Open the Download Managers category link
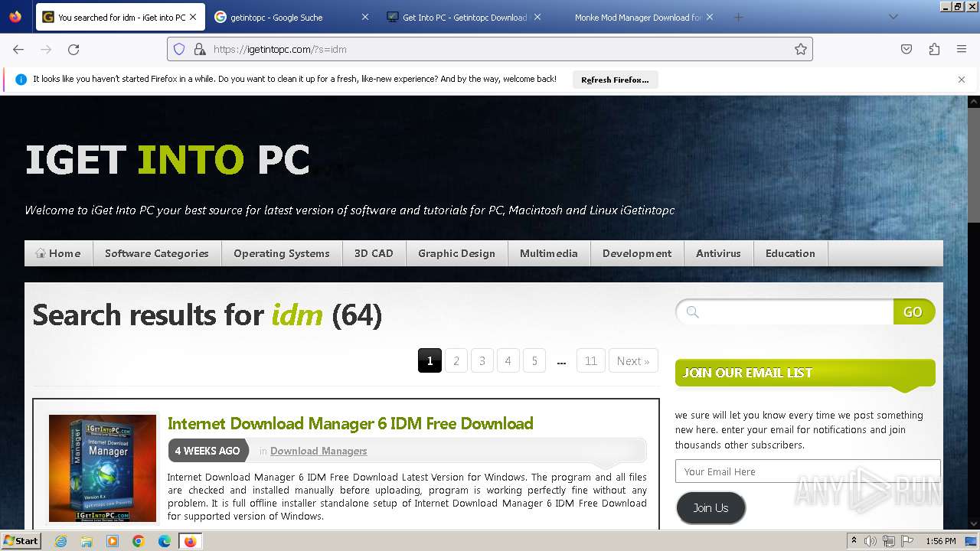Screen dimensions: 980x551 point(318,451)
